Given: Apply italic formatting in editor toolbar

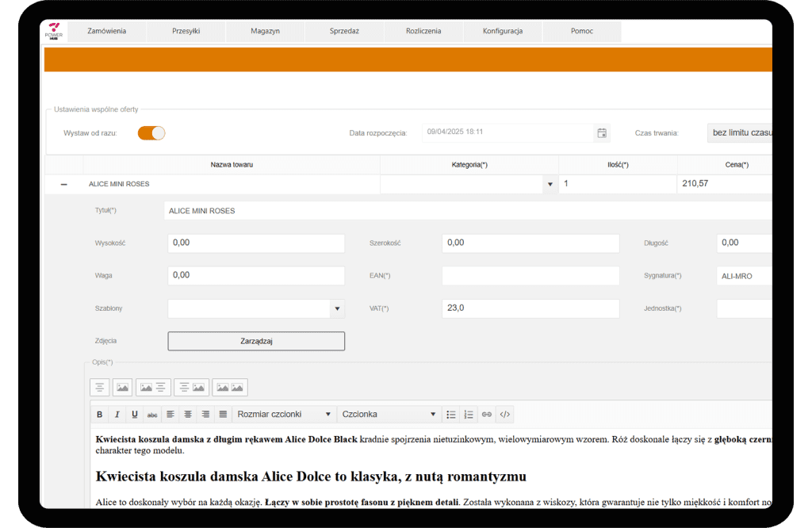Looking at the screenshot, I should click(117, 414).
